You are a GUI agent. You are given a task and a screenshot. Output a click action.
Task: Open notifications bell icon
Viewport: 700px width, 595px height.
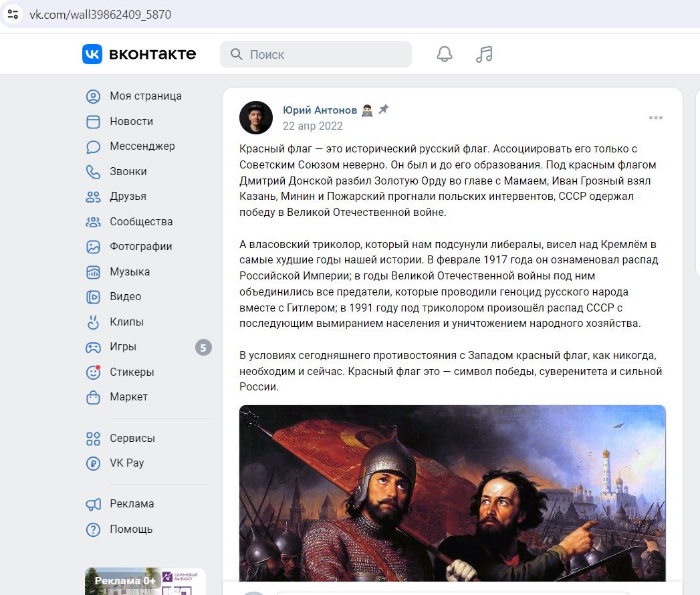[444, 54]
